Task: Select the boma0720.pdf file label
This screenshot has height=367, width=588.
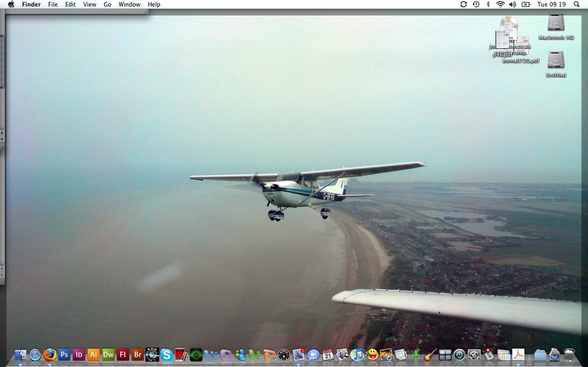Action: pos(521,61)
